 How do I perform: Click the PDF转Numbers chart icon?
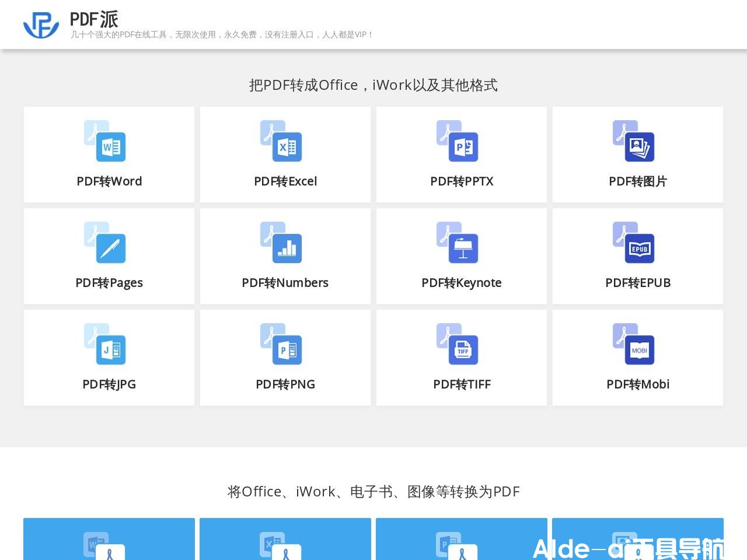(281, 242)
